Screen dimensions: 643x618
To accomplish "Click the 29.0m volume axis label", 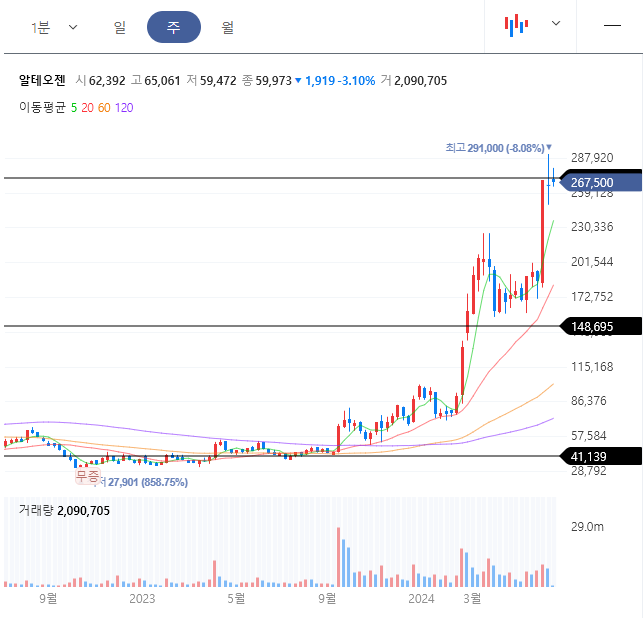I will tap(587, 527).
